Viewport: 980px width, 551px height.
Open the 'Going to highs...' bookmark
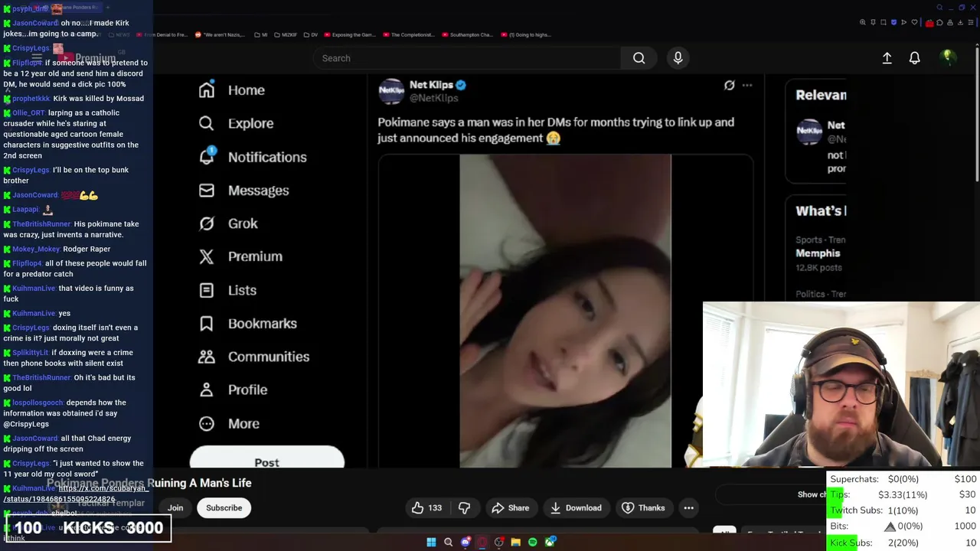coord(524,34)
